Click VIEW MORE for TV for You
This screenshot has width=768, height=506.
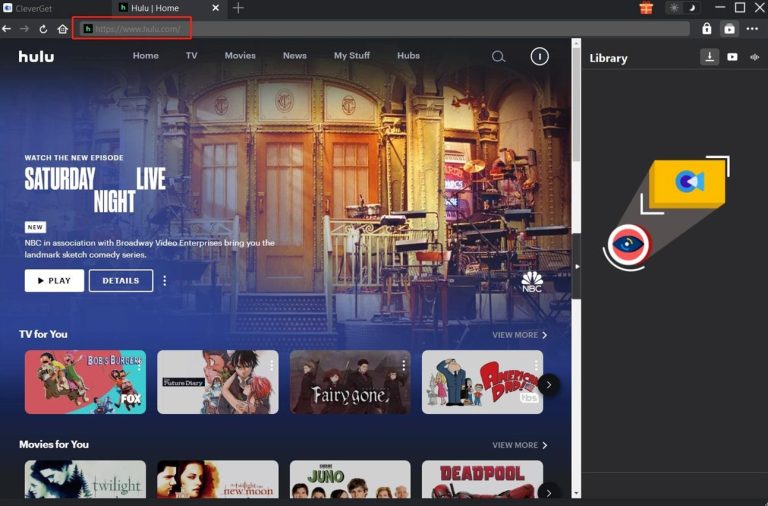[x=520, y=335]
